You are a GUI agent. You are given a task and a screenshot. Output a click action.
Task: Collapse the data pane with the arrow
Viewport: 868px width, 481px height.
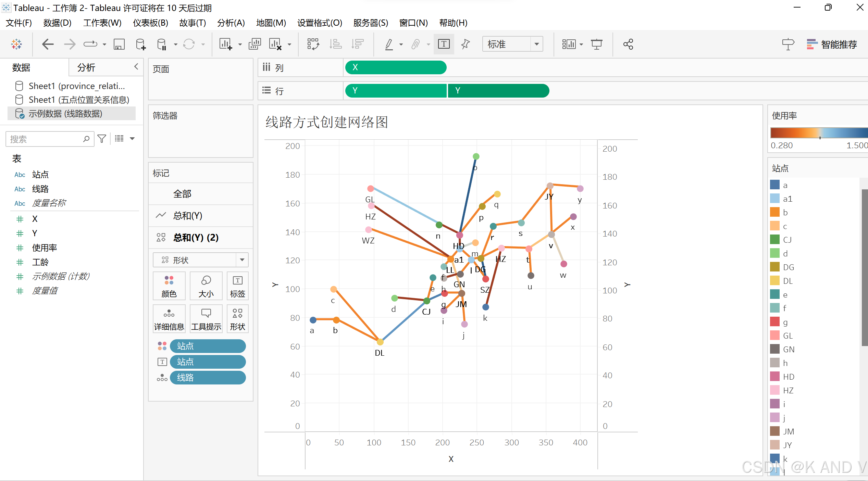[136, 66]
